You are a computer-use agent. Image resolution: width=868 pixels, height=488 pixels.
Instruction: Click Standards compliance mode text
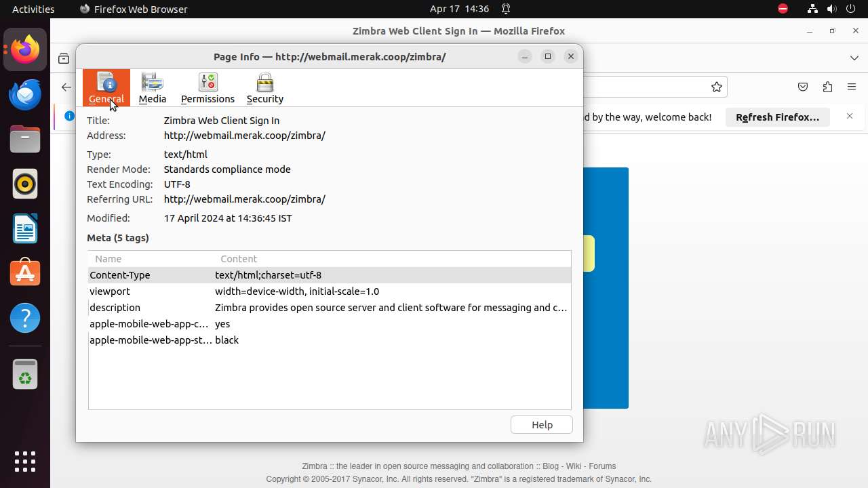[227, 169]
